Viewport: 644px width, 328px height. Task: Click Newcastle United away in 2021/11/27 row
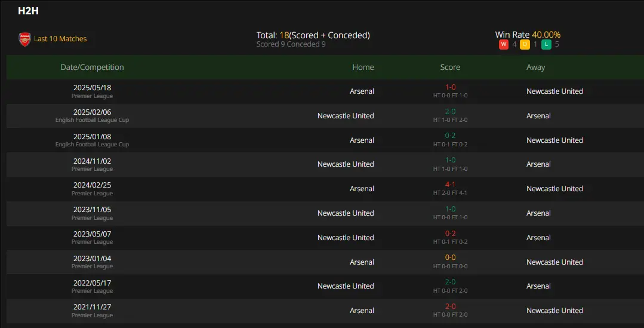tap(554, 311)
